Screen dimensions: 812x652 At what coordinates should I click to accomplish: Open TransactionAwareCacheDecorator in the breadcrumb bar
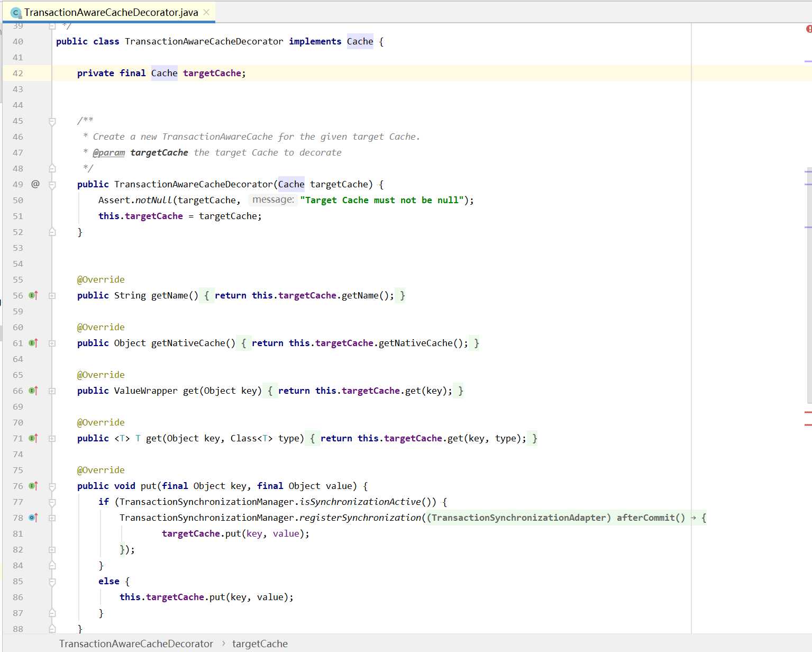tap(136, 644)
